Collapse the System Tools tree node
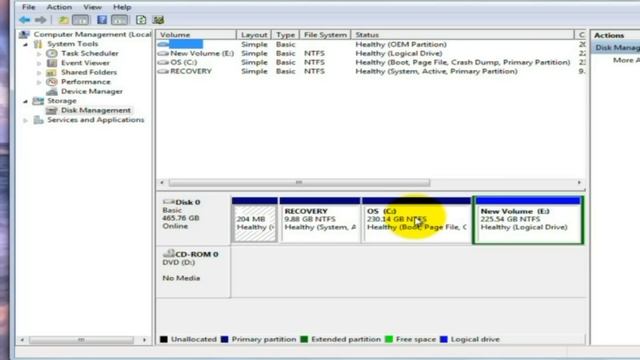Screen dimensions: 640x360 coord(26,44)
